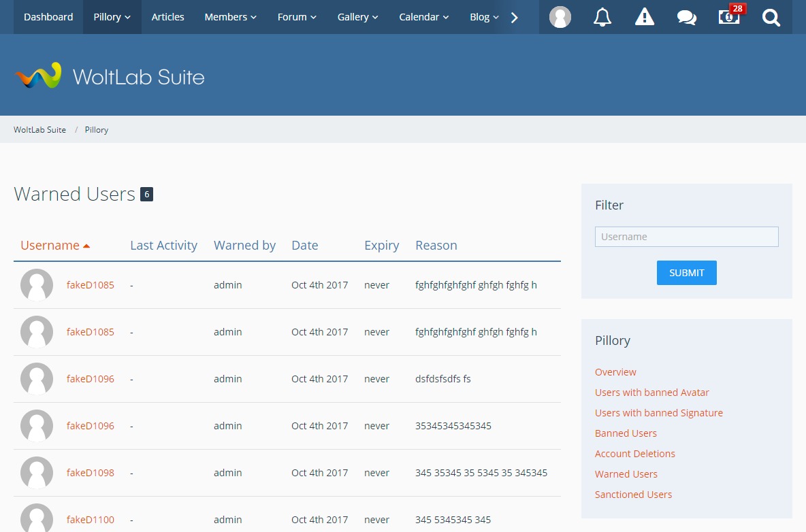Expand the Members menu dropdown
806x532 pixels.
click(230, 17)
